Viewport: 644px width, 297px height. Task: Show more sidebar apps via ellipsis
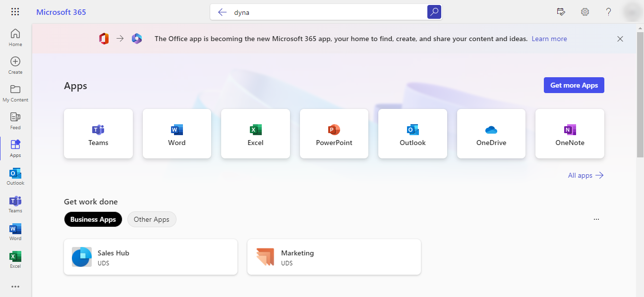pyautogui.click(x=15, y=287)
